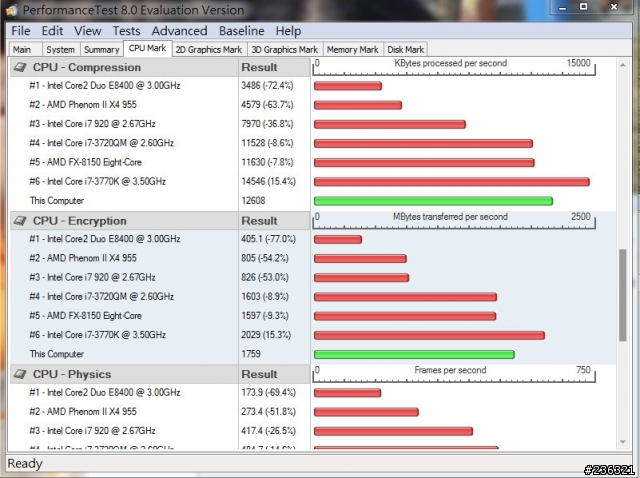
Task: Open the View menu
Action: pos(87,31)
